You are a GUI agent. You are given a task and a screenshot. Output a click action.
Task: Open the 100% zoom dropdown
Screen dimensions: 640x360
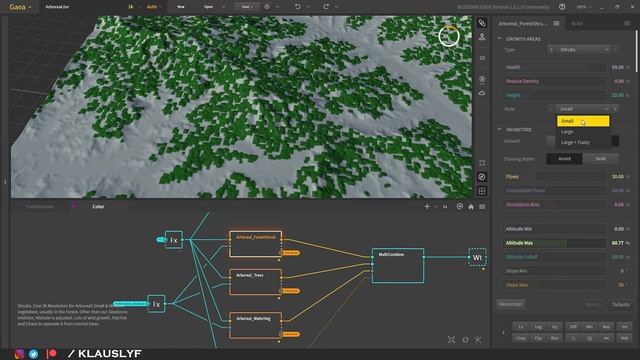point(584,7)
